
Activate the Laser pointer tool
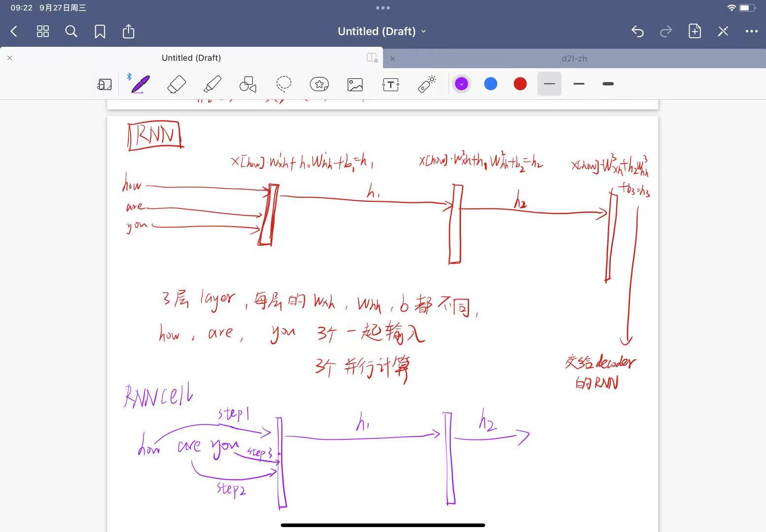[x=427, y=84]
